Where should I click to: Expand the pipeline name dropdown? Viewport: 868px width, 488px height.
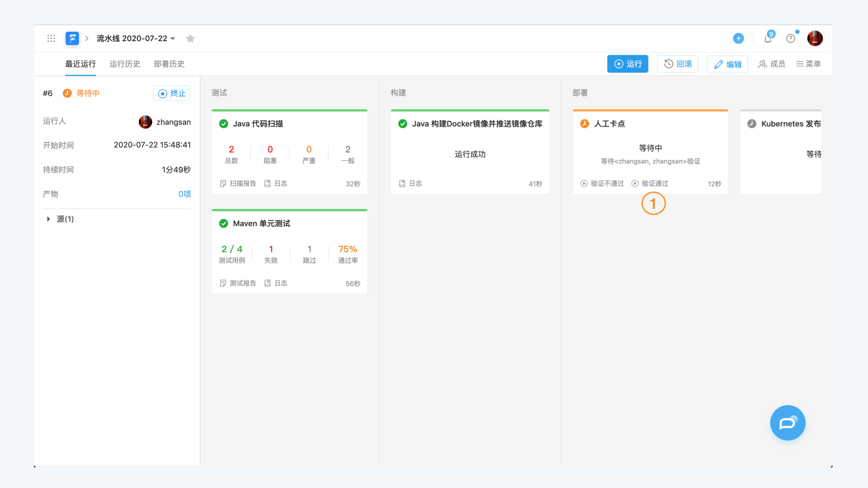pos(173,38)
